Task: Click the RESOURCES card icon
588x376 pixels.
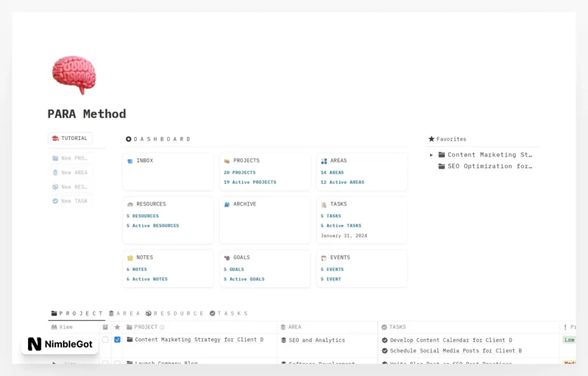Action: (130, 204)
